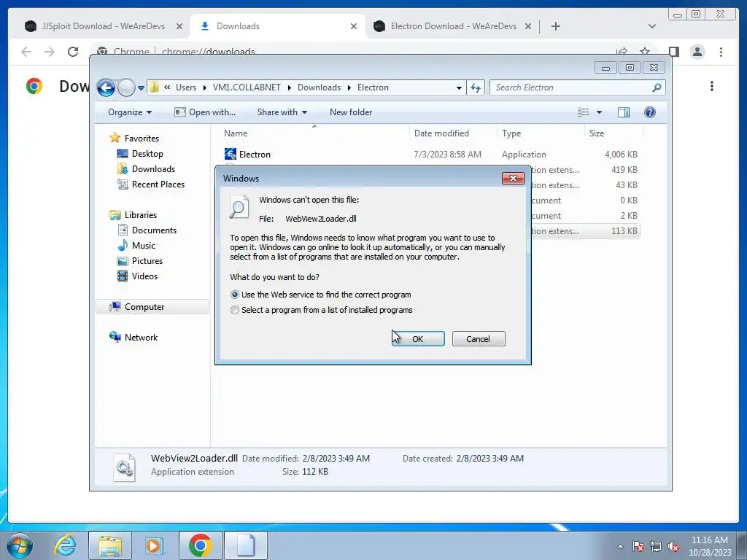Click VM1.COLLABNET in the address breadcrumb
Viewport: 747px width, 560px height.
[x=247, y=87]
